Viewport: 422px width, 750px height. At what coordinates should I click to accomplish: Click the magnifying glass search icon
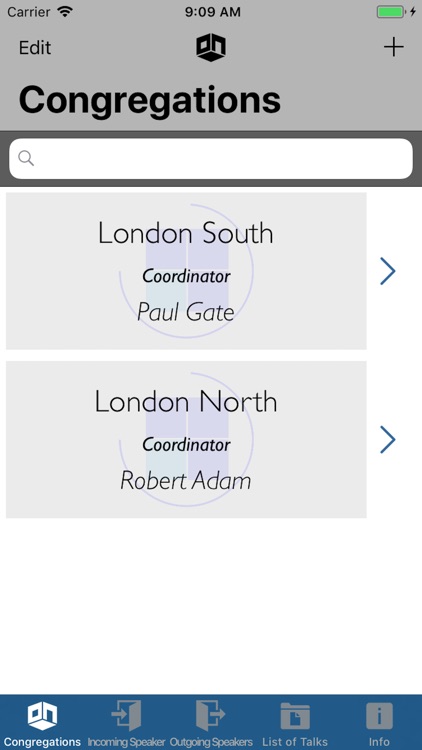26,158
